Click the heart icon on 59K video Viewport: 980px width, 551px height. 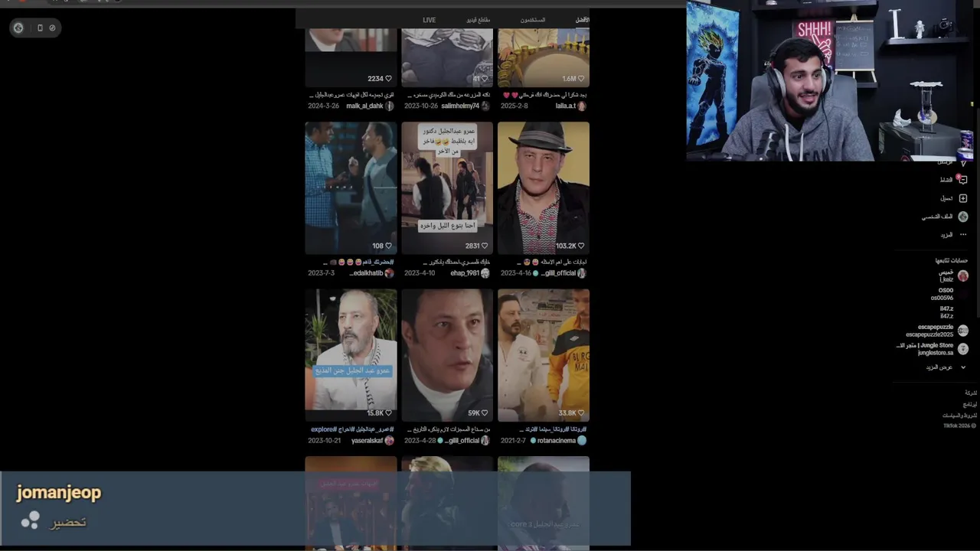(485, 413)
